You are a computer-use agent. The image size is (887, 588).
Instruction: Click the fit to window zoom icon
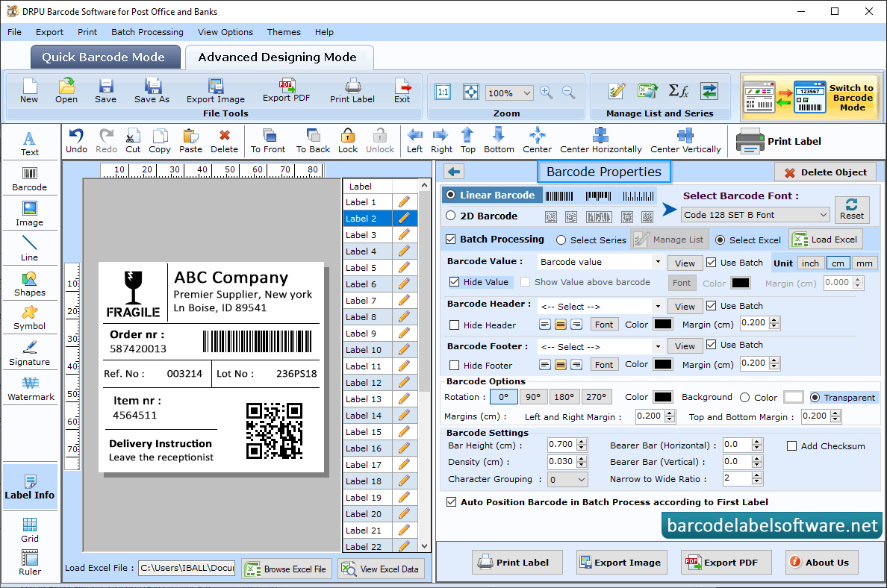click(470, 93)
